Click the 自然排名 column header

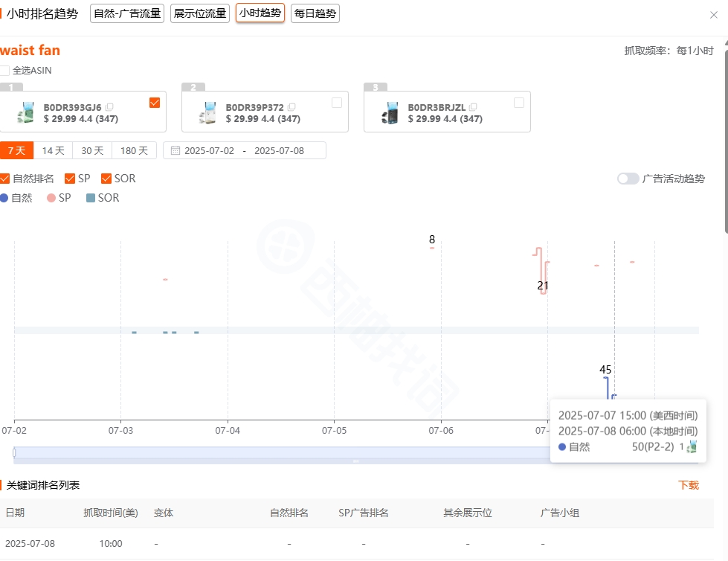tap(289, 513)
